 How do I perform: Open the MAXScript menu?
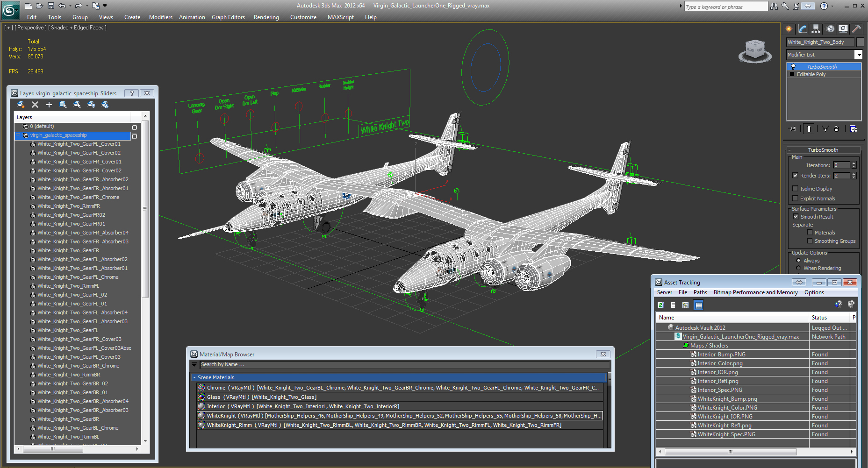click(x=341, y=17)
